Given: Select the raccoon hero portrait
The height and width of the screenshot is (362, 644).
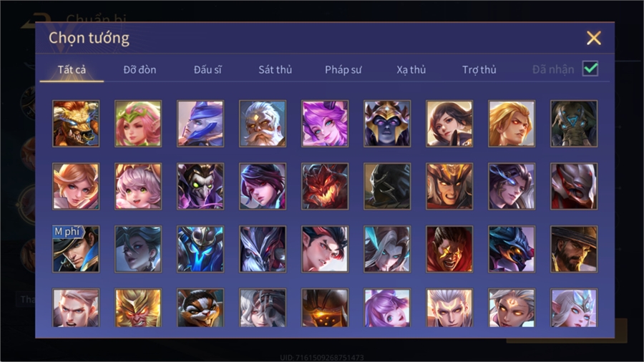Looking at the screenshot, I should tap(200, 308).
